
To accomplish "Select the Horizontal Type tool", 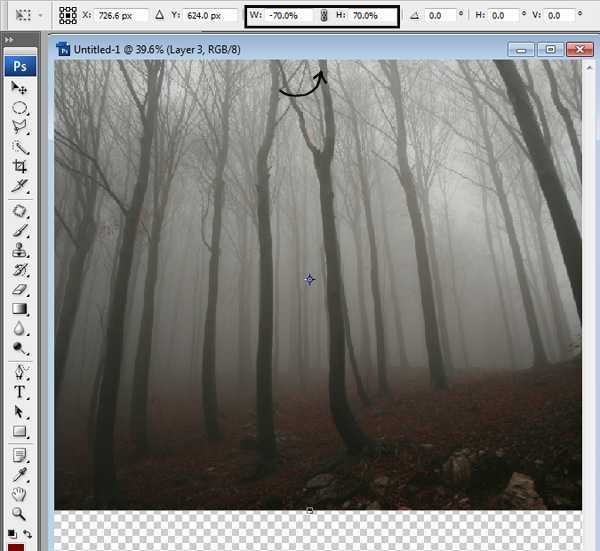I will [19, 392].
